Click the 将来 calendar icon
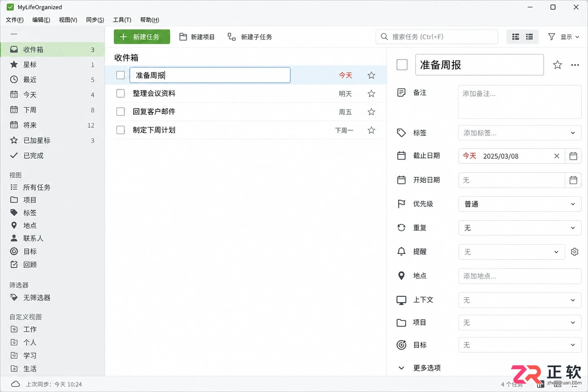Image resolution: width=588 pixels, height=392 pixels. 14,125
